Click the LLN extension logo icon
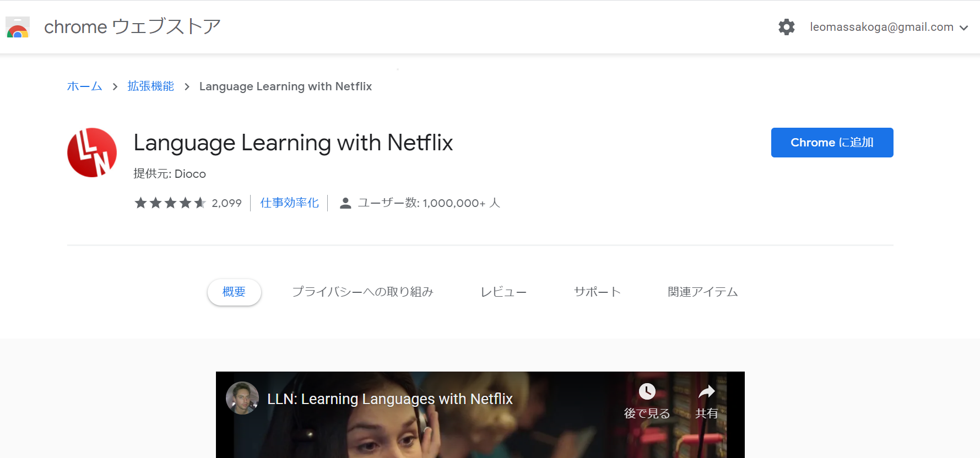Viewport: 980px width, 458px height. pyautogui.click(x=92, y=152)
